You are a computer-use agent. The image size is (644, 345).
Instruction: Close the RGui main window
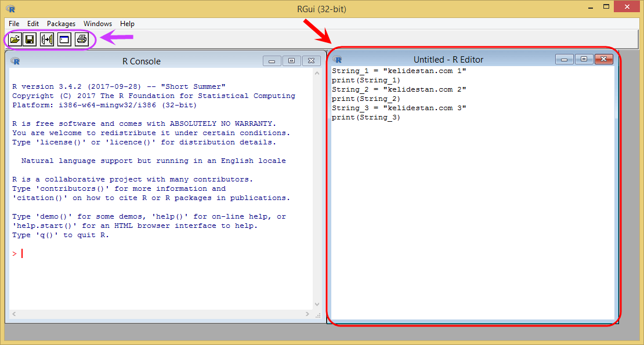point(627,6)
